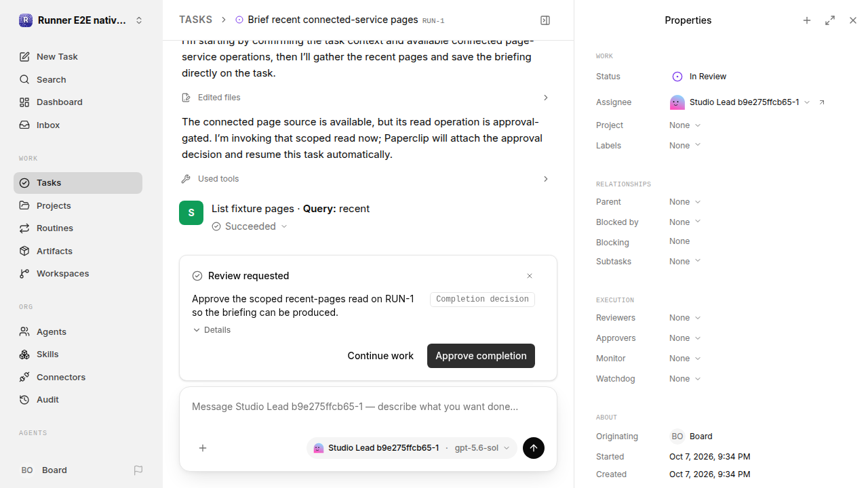The height and width of the screenshot is (488, 868).
Task: Go to Dashboard
Action: pyautogui.click(x=78, y=102)
